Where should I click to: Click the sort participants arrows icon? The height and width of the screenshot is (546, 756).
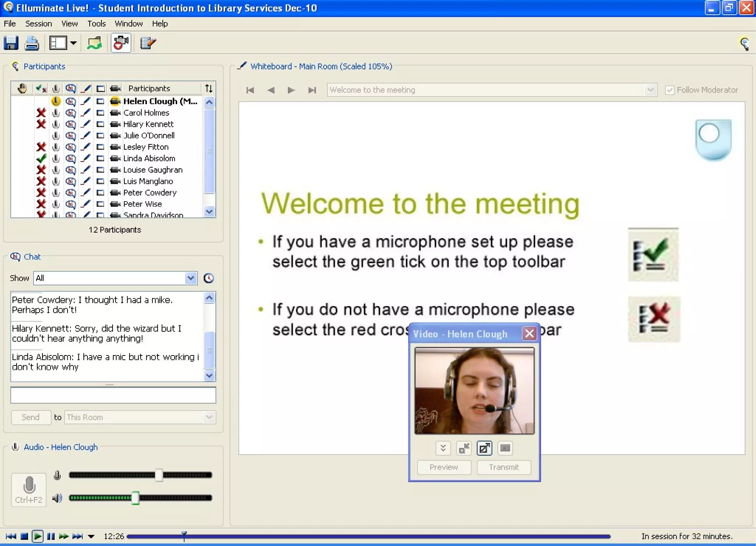[209, 88]
